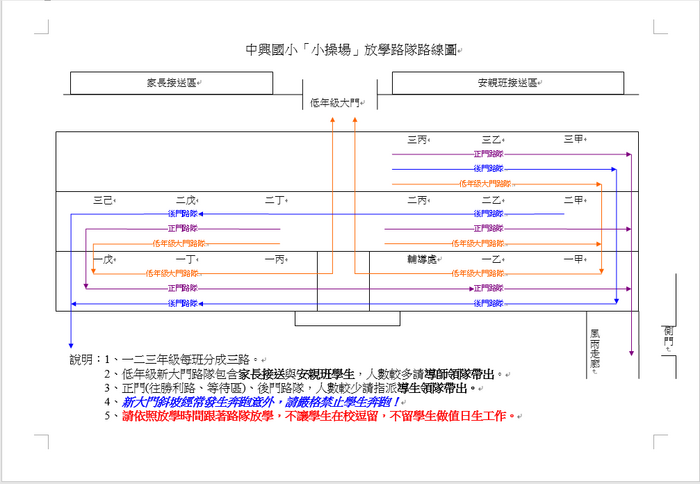Select the class label 一甲
The image size is (700, 484).
click(x=573, y=259)
